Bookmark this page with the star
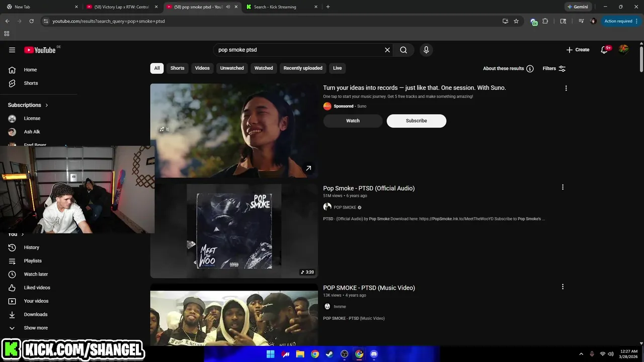644x362 pixels. tap(516, 21)
